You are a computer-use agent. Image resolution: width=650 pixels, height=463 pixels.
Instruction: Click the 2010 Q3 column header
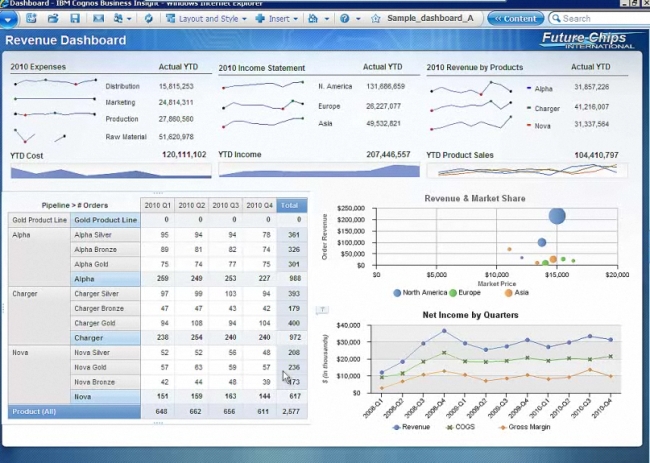pos(226,205)
